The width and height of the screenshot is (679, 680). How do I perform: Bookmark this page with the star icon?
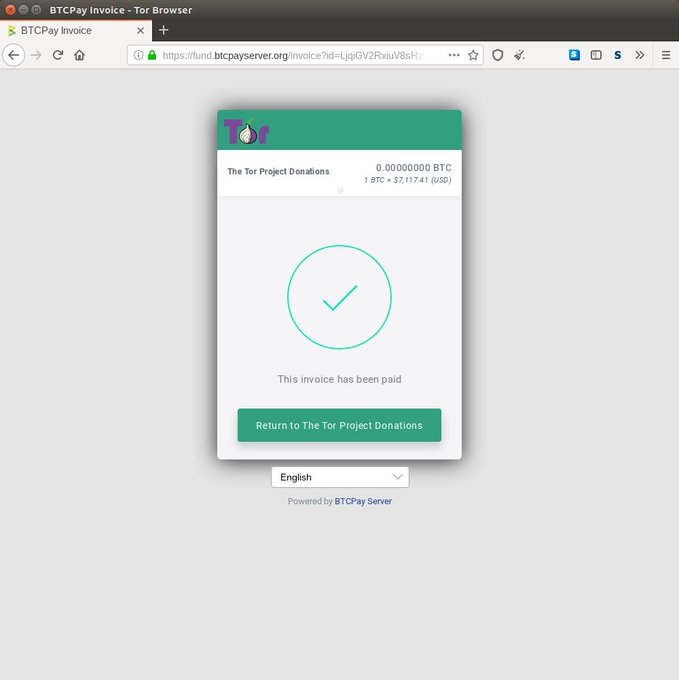473,55
